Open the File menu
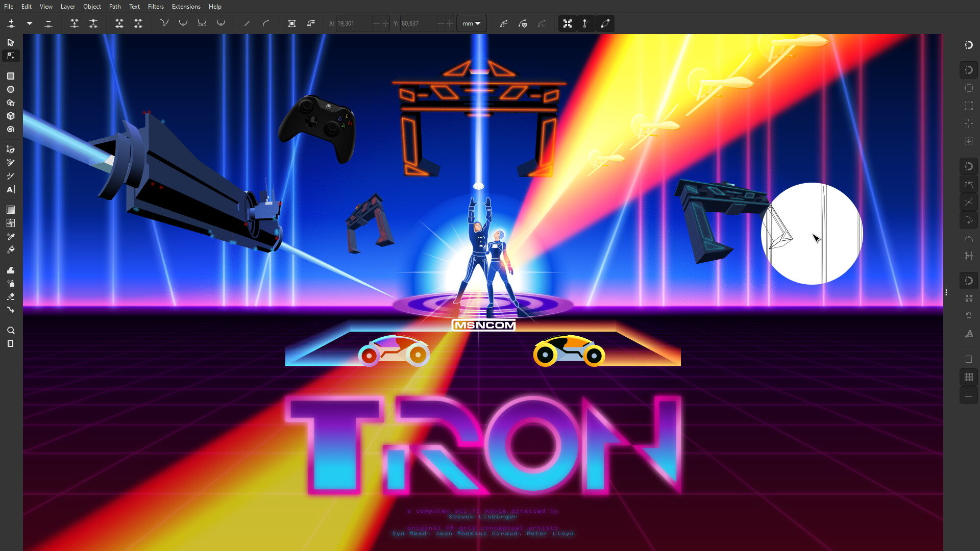Image resolution: width=980 pixels, height=551 pixels. (9, 7)
